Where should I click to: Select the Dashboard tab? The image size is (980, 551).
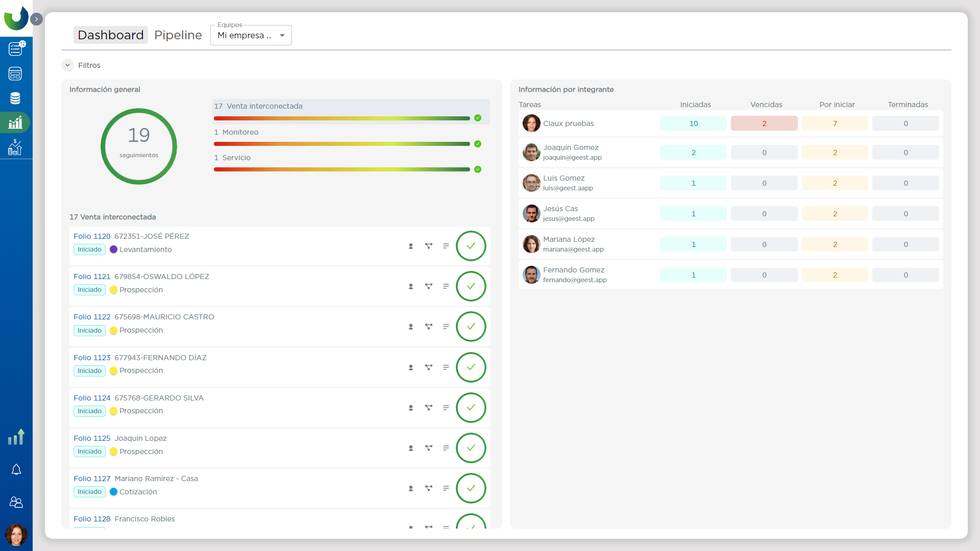(111, 35)
